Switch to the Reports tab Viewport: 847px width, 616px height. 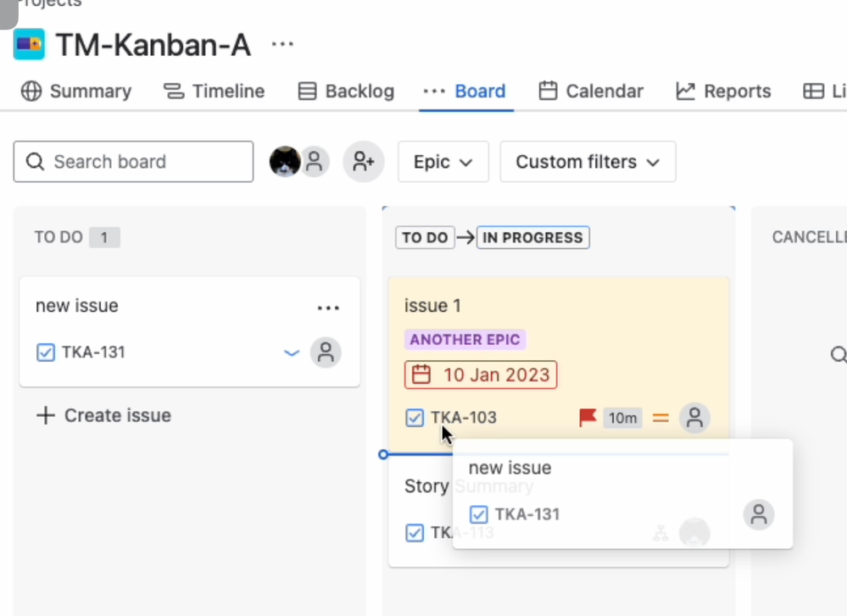(723, 92)
